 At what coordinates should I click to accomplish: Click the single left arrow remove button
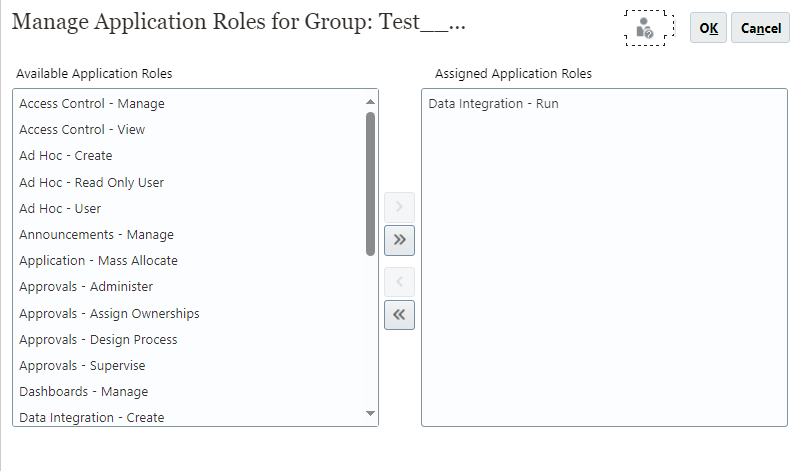coord(400,282)
